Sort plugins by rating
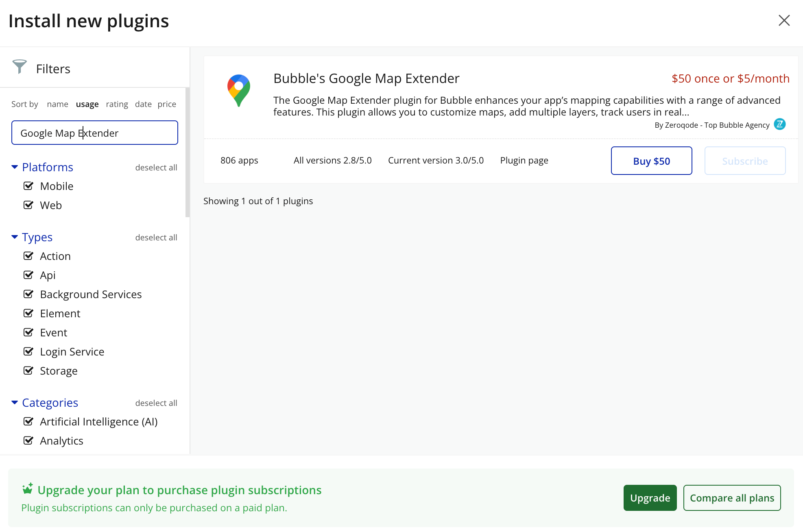803x532 pixels. pos(117,104)
